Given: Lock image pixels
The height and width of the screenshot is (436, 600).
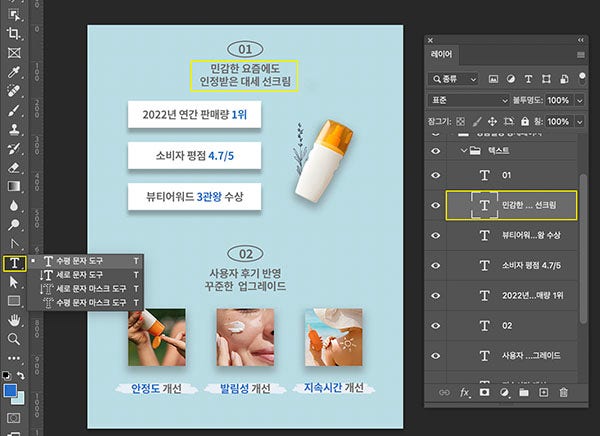Looking at the screenshot, I should point(477,122).
